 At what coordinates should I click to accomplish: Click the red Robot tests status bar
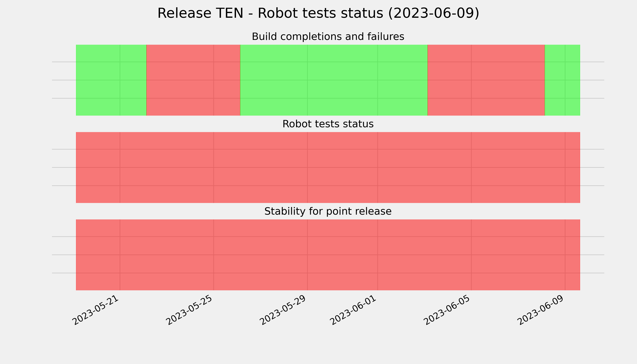(328, 167)
